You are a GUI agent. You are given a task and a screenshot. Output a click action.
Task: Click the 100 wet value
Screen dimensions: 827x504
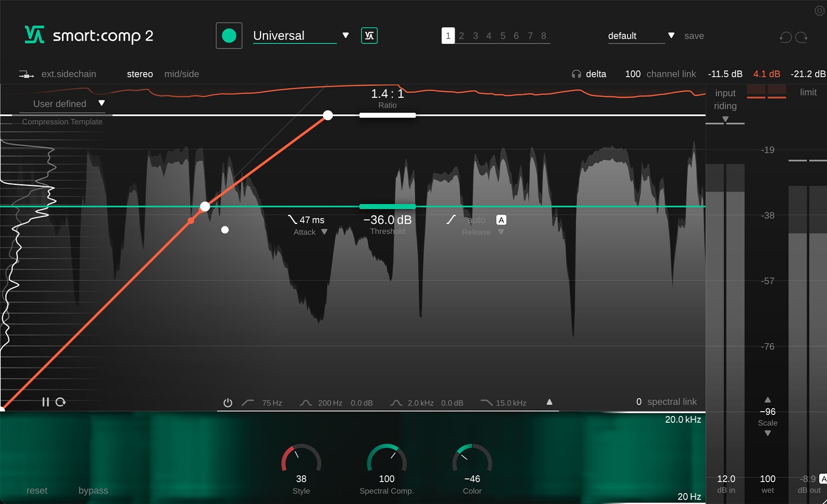click(x=768, y=478)
